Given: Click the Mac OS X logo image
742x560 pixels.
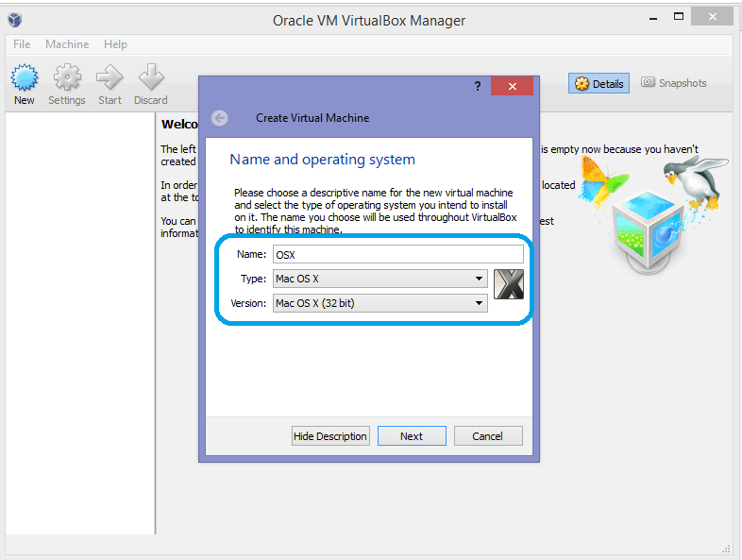Looking at the screenshot, I should [x=509, y=284].
